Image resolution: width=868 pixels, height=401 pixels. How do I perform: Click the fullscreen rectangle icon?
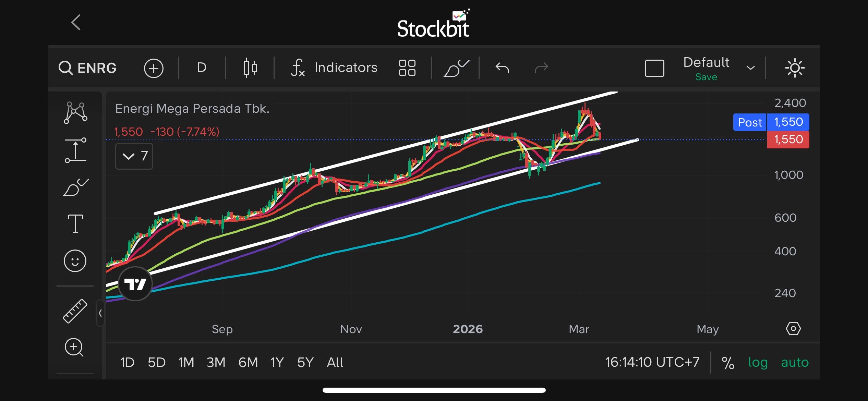pyautogui.click(x=654, y=68)
